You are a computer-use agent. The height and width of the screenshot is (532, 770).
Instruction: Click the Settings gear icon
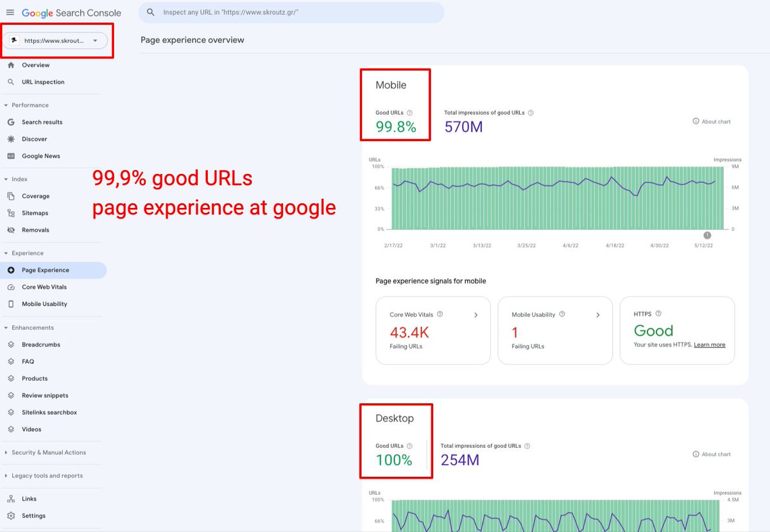coord(11,516)
